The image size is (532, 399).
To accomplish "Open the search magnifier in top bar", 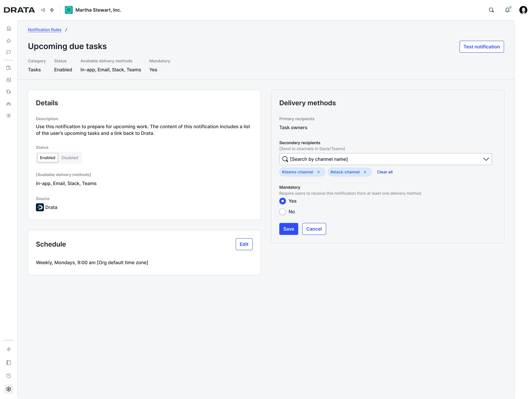I will click(x=491, y=10).
